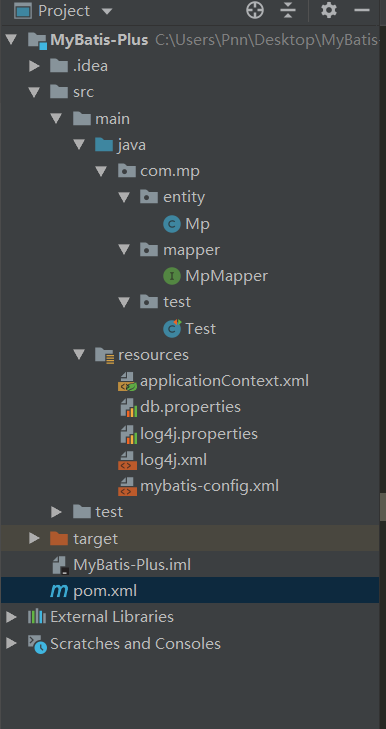Click the runnable Test class icon
This screenshot has height=729, width=386.
tap(172, 329)
